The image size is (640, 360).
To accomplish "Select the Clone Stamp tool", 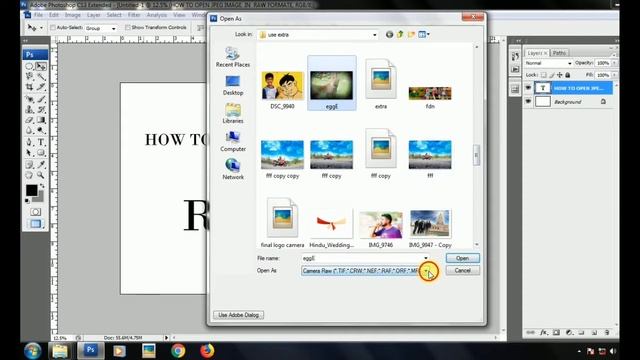I will click(x=29, y=109).
